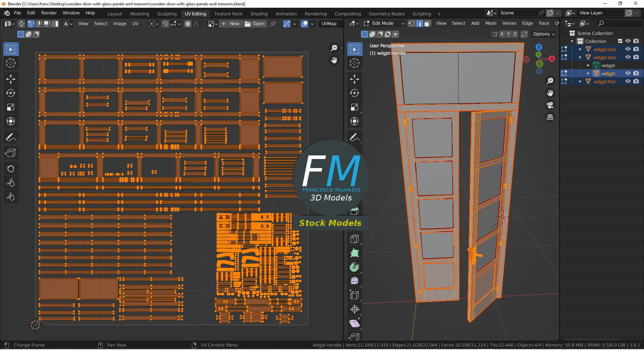Click the new scene button
The width and height of the screenshot is (644, 350).
tap(550, 13)
